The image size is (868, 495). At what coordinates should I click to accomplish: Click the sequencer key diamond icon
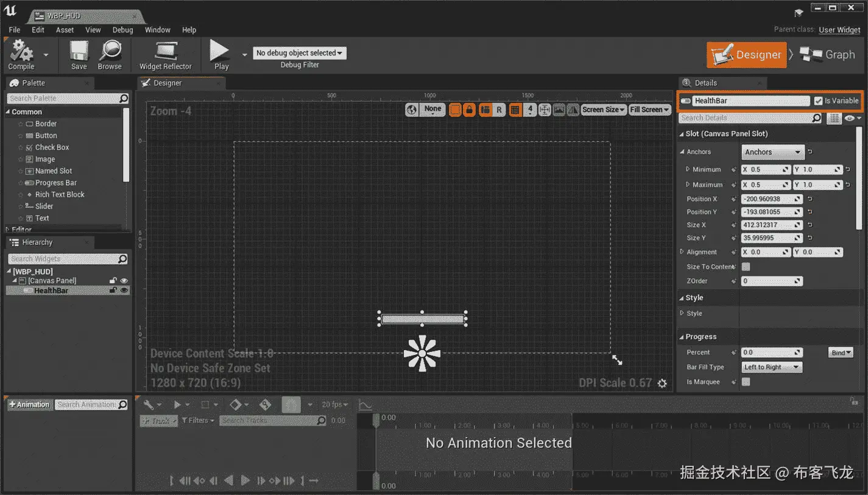(x=236, y=405)
